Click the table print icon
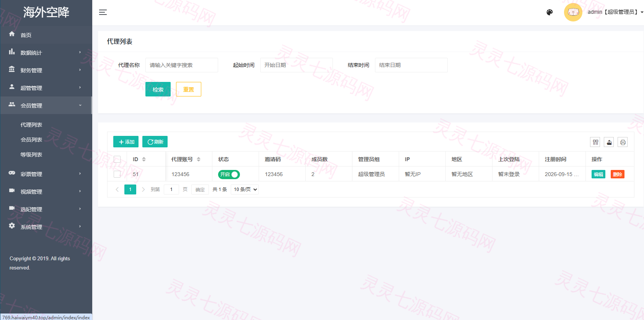This screenshot has width=644, height=320. (x=623, y=142)
